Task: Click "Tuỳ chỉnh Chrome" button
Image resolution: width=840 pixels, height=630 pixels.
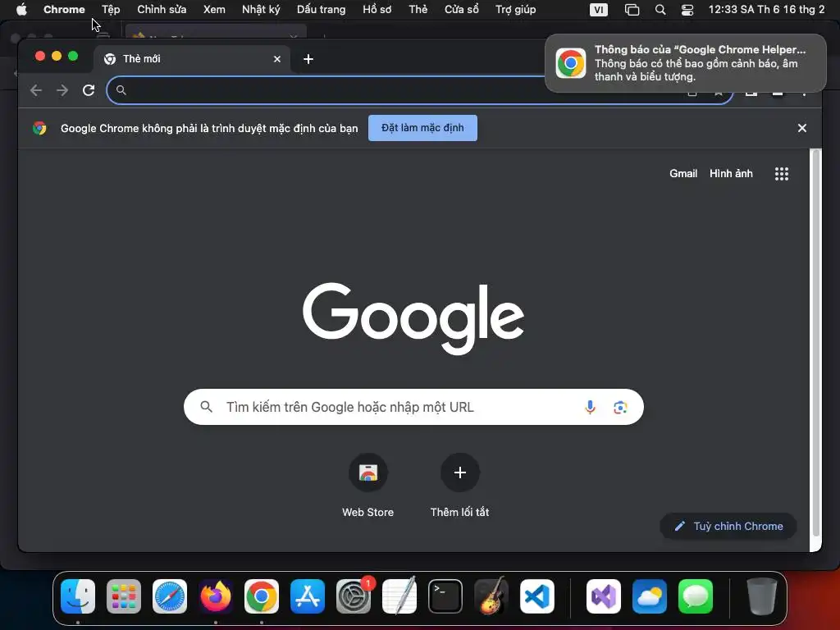Action: (x=728, y=526)
